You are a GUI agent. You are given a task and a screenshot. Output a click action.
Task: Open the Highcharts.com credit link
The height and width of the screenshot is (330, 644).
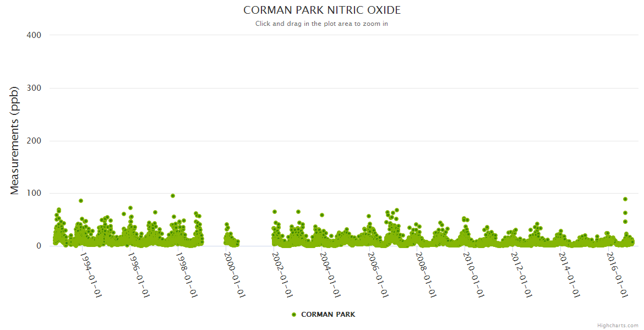coord(618,326)
